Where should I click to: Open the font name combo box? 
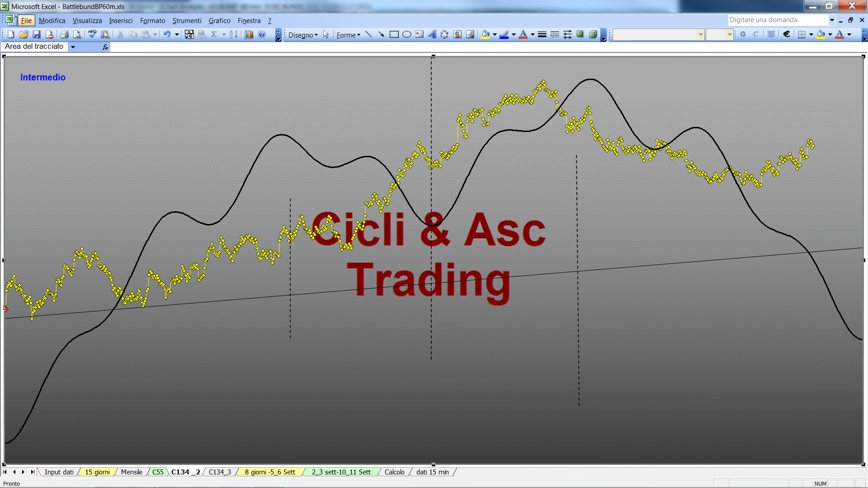pyautogui.click(x=658, y=34)
